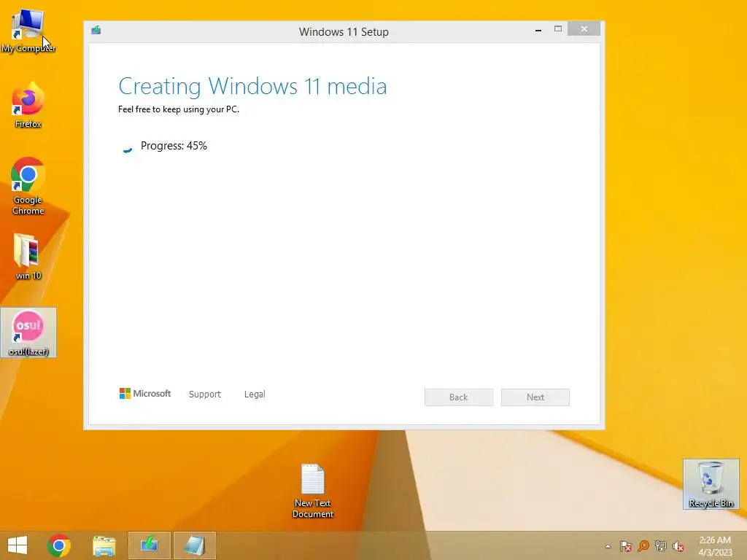This screenshot has width=747, height=560.
Task: Click the Next button in Setup
Action: [x=535, y=397]
